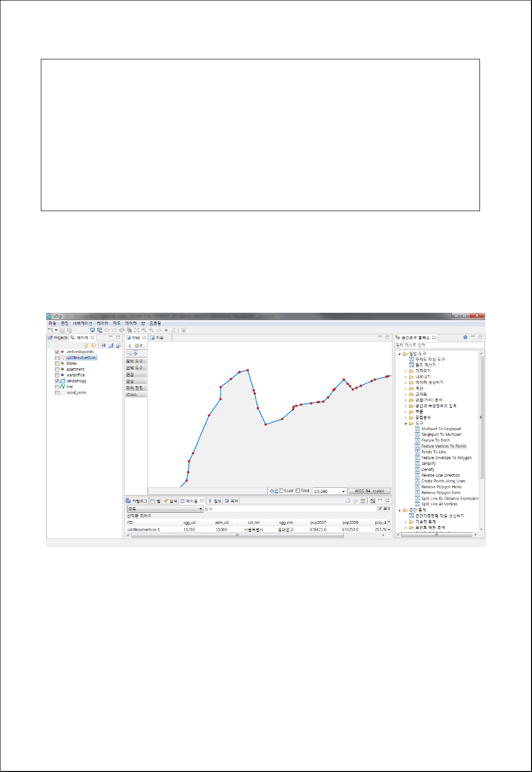This screenshot has width=532, height=772.
Task: Open the 피처 편집 palette drawer
Action: 136,388
